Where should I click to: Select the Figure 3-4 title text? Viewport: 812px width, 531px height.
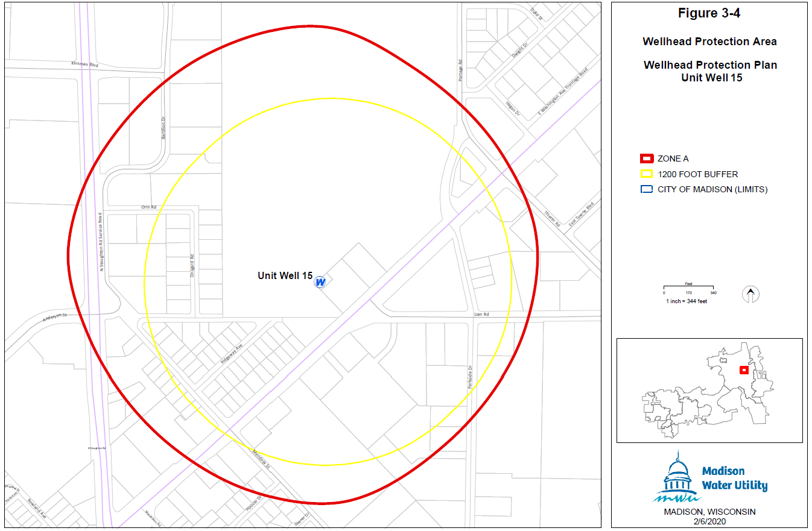[x=710, y=14]
